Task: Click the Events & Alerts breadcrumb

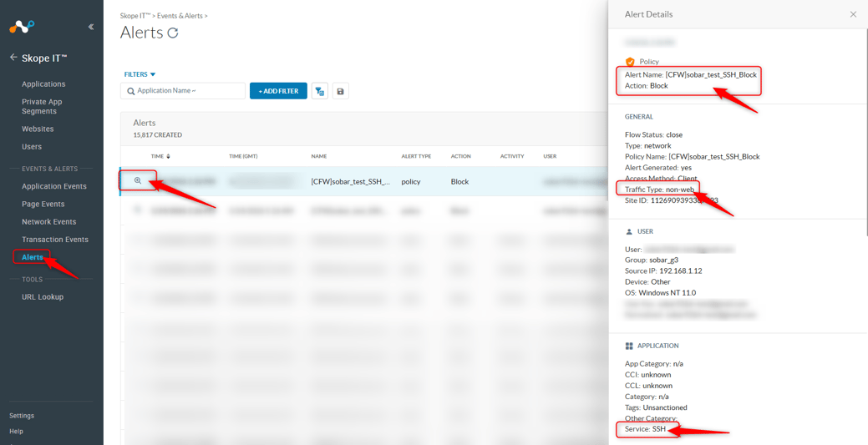Action: click(x=180, y=16)
